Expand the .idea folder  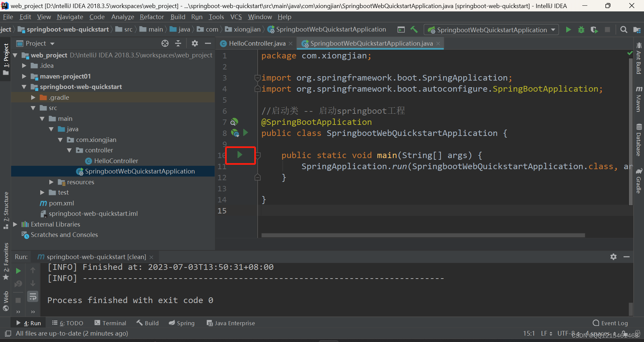pos(24,65)
